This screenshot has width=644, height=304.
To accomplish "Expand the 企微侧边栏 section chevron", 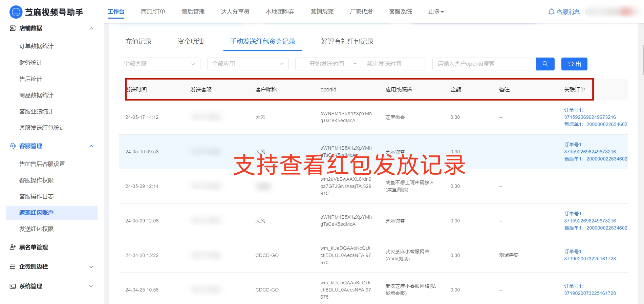I will [91, 267].
